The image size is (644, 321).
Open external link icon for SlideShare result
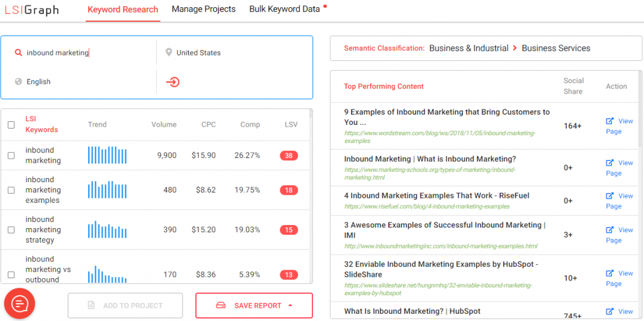coord(610,273)
